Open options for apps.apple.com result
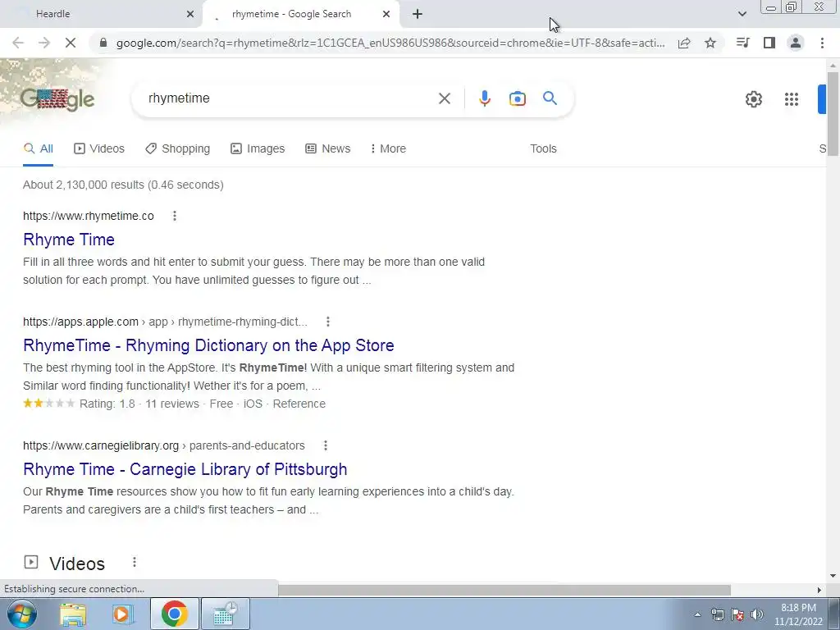 [328, 322]
